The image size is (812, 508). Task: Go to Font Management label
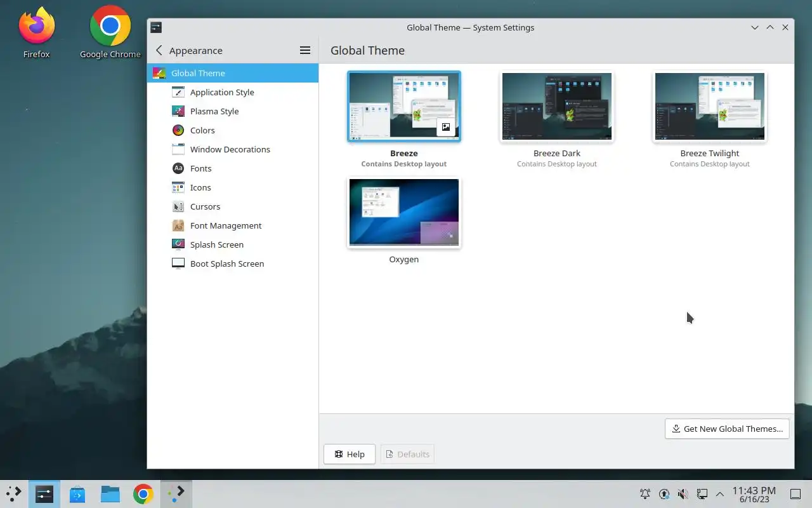point(226,225)
